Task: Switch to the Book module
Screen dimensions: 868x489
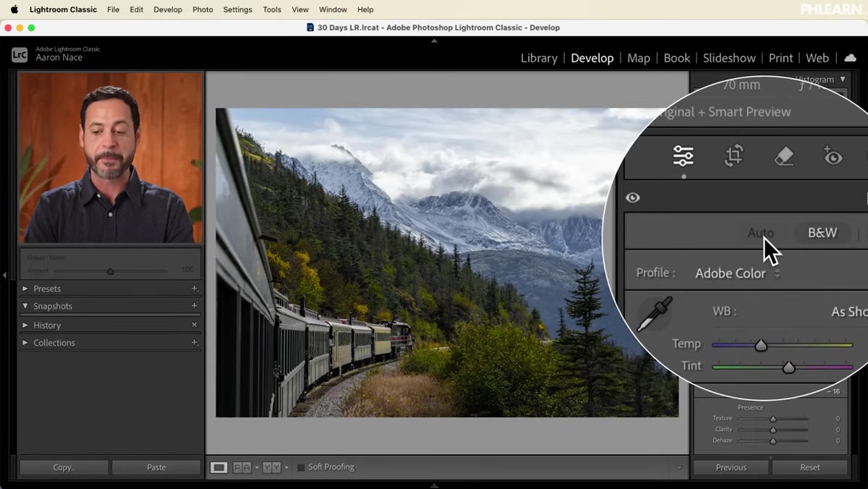Action: (x=677, y=58)
